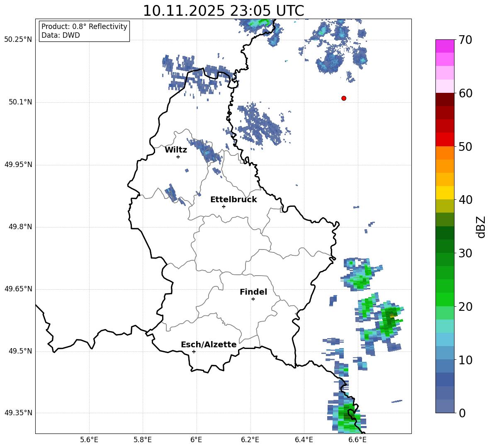Click the 70 value on the colorbar scale

pos(466,40)
